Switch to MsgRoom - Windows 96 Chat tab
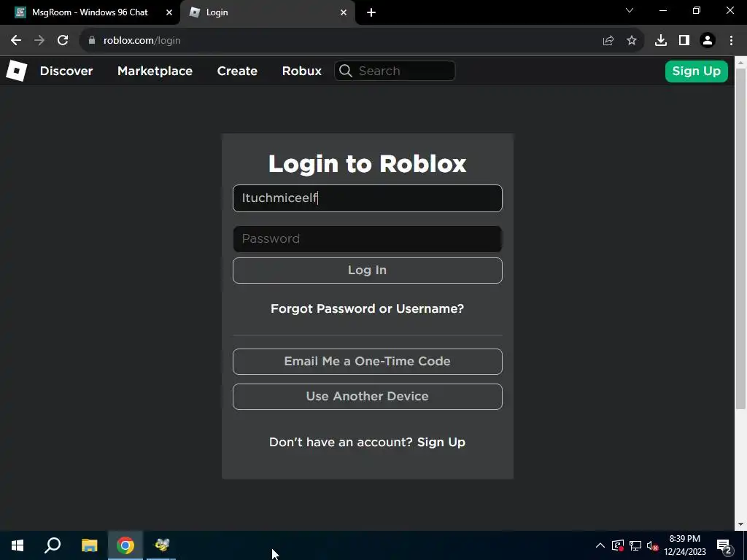Screen dimensions: 747x560 pyautogui.click(x=90, y=12)
